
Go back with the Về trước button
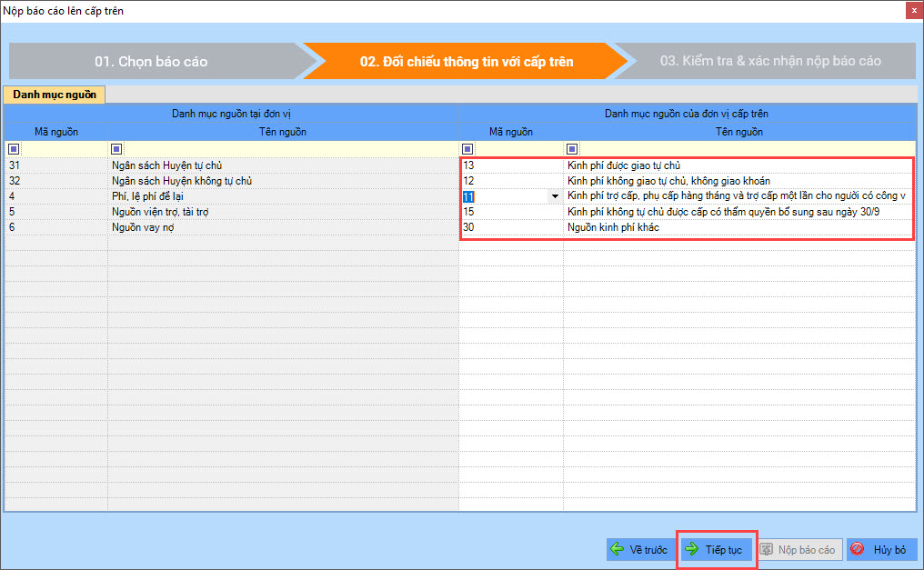click(x=639, y=550)
